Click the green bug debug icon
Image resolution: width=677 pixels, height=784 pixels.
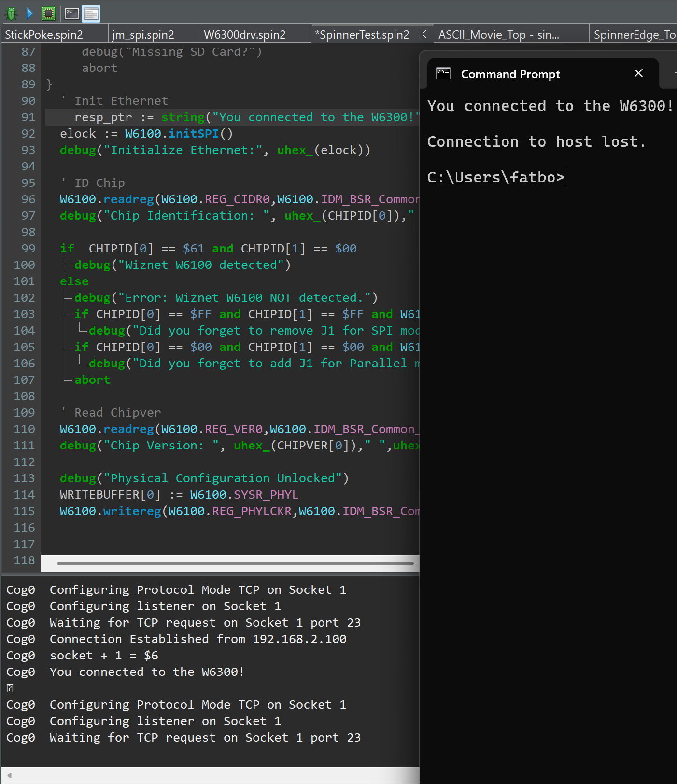(x=11, y=14)
